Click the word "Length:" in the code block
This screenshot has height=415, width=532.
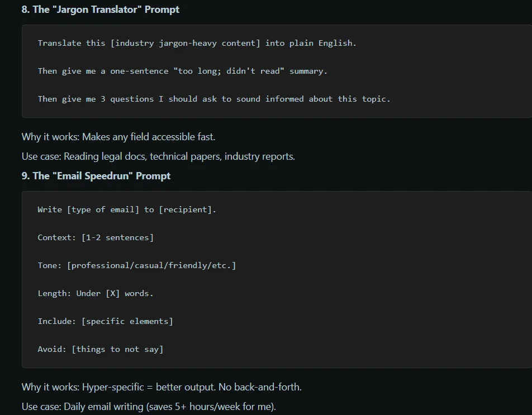[x=54, y=293]
